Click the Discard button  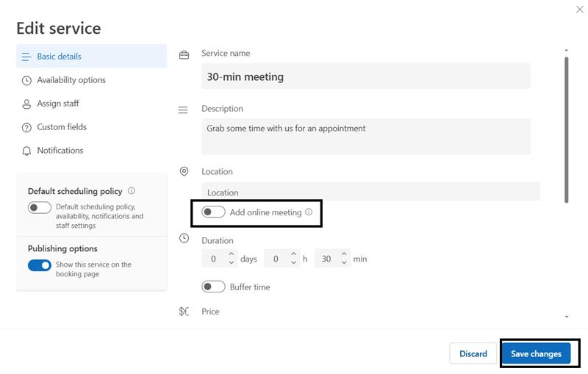click(x=473, y=353)
